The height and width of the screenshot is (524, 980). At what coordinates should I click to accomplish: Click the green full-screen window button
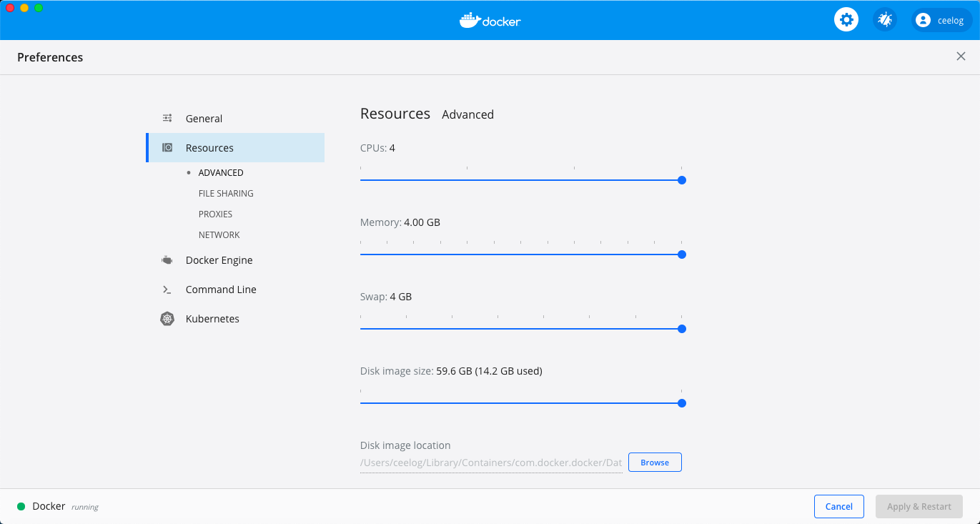(x=39, y=8)
